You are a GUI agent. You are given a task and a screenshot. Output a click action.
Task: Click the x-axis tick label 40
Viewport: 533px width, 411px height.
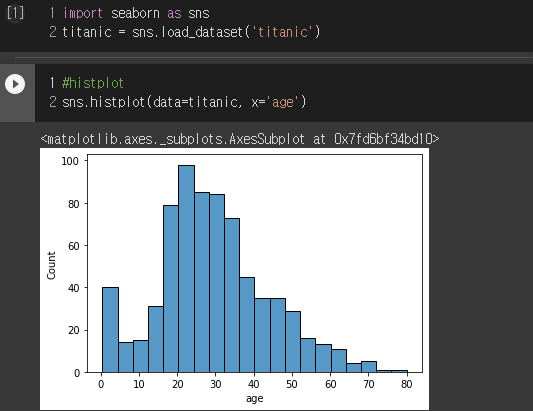[254, 384]
